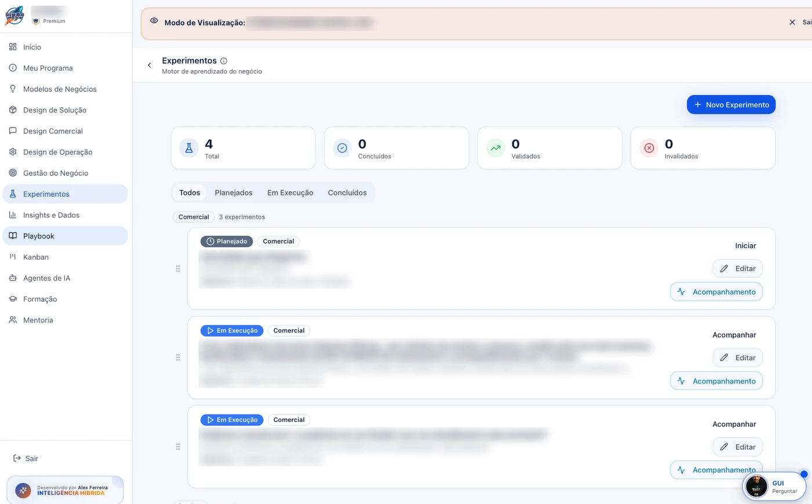
Task: Click the Validados stat card
Action: 550,148
